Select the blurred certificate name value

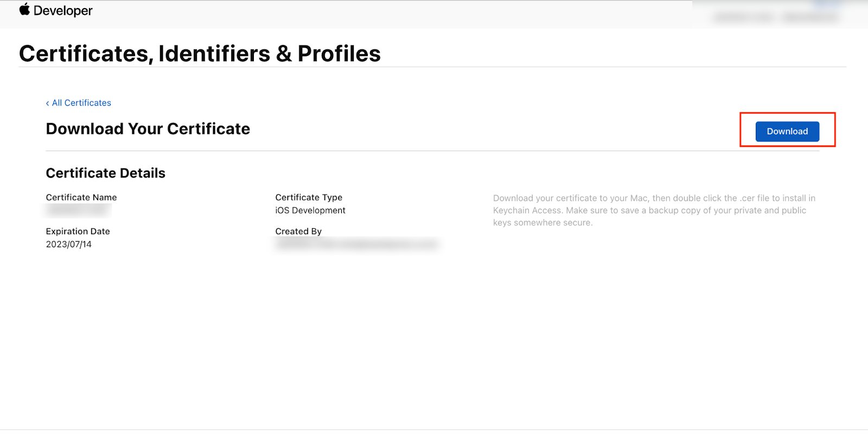(x=79, y=210)
